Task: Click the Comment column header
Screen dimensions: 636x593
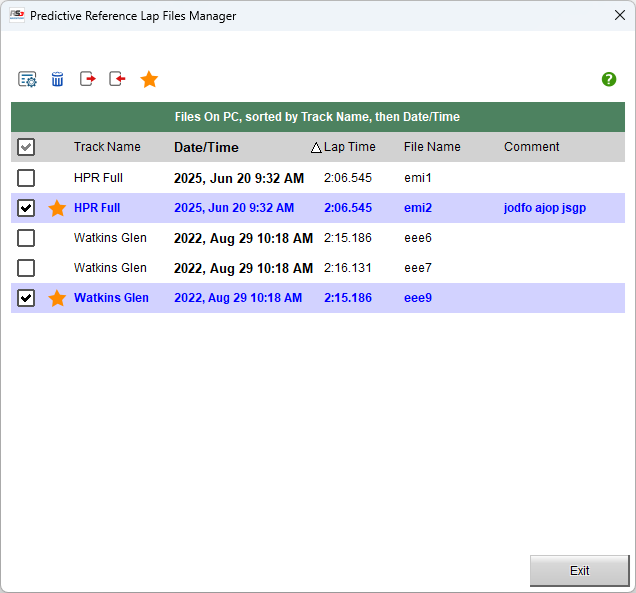Action: click(531, 147)
